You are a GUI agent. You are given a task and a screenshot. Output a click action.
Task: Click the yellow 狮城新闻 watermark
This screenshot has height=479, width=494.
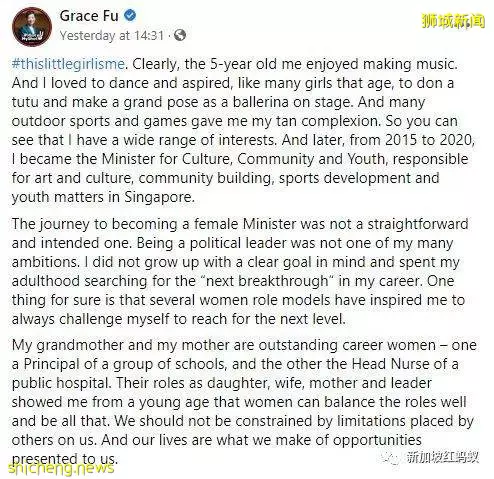tap(453, 21)
